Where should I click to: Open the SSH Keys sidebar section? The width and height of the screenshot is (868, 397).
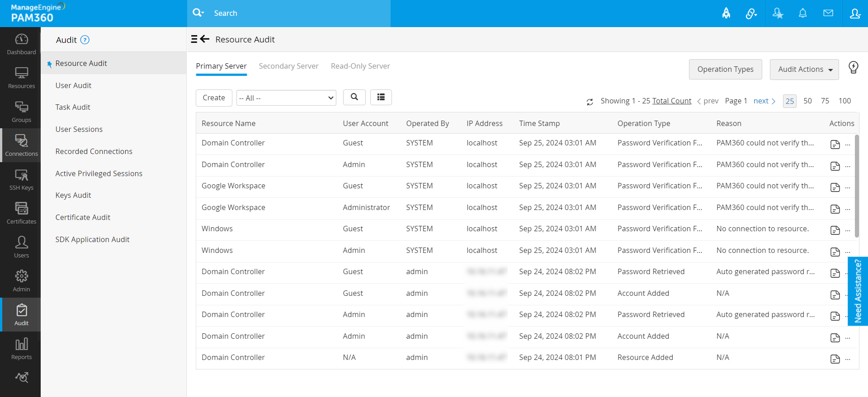[21, 179]
